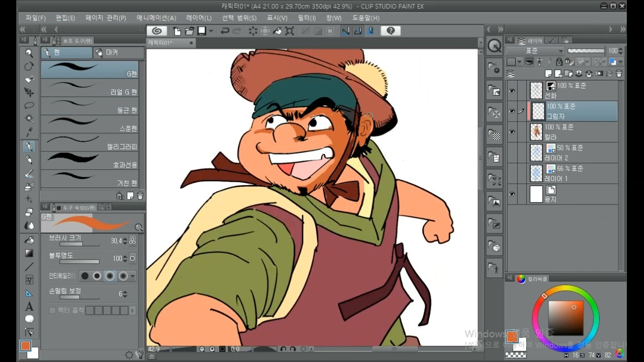Viewport: 644px width, 362px height.
Task: Delete layer with trash icon
Action: [x=619, y=73]
